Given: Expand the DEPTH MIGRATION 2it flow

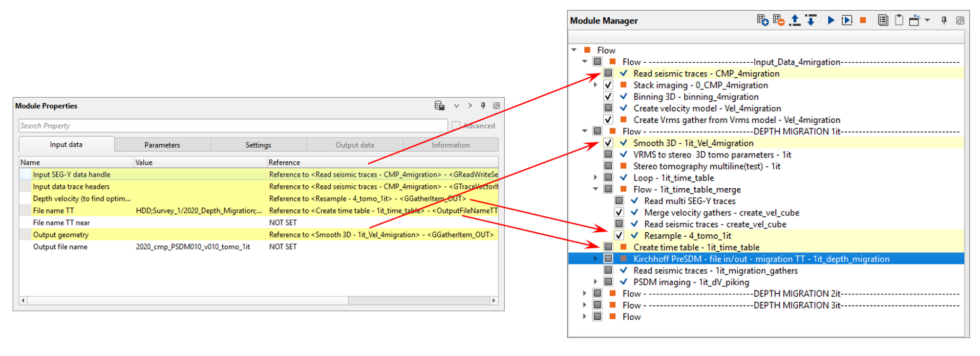Looking at the screenshot, I should [584, 293].
